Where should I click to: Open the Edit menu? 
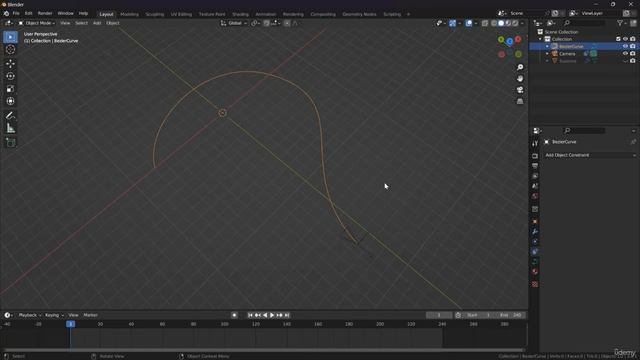28,13
